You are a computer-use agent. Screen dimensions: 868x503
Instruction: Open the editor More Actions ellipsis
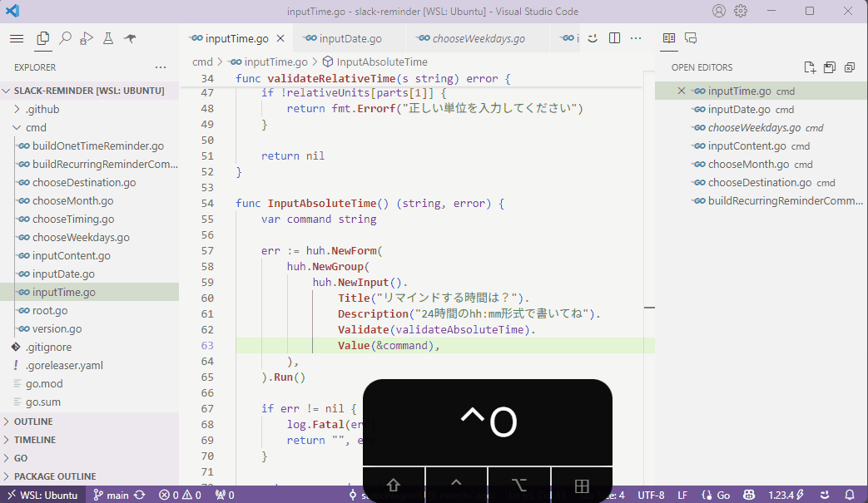[636, 38]
